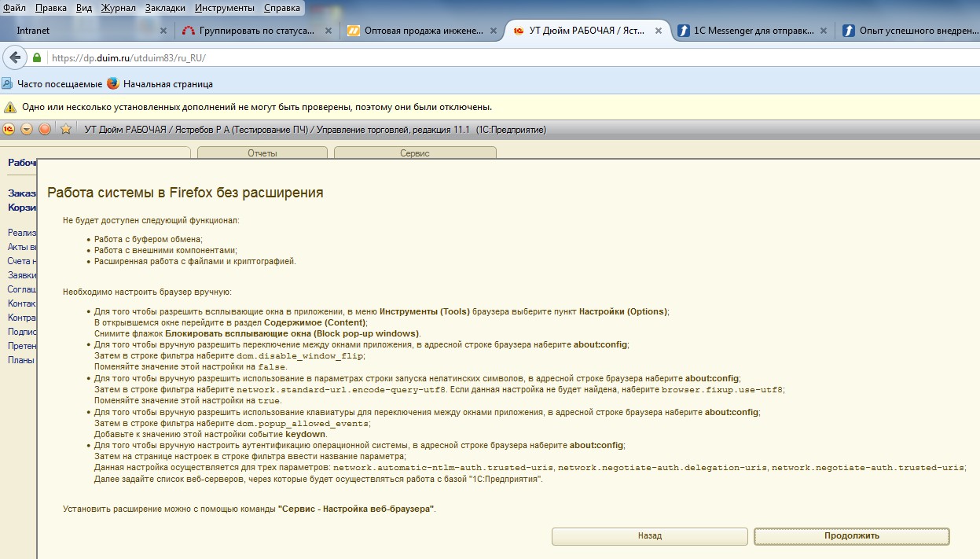Open the Закладки menu in menu bar
This screenshot has width=980, height=559.
tap(166, 8)
